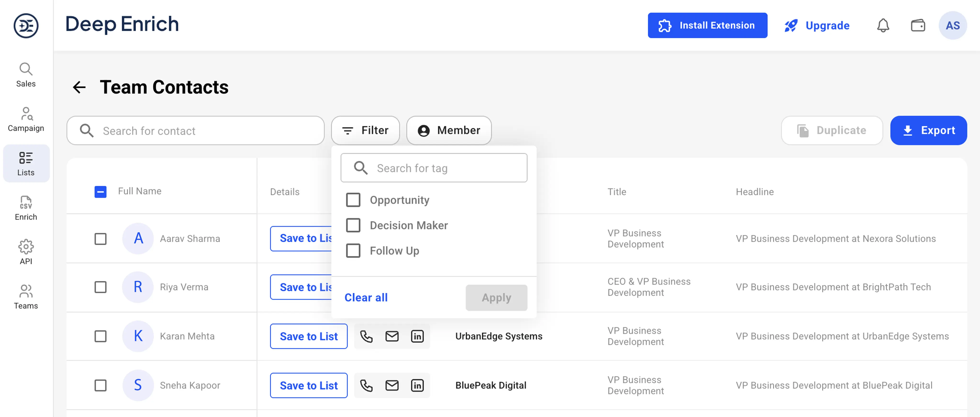Open LinkedIn icon for Sneha Kapoor

pyautogui.click(x=417, y=385)
